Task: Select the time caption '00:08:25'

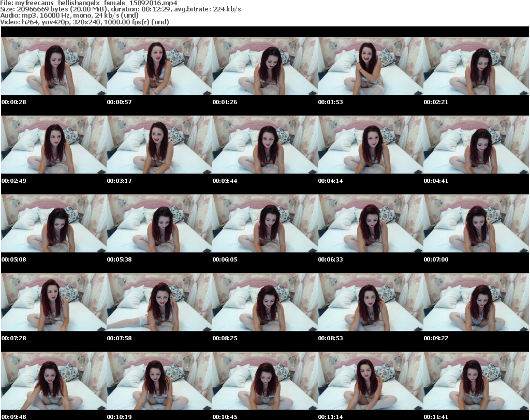Action: (225, 338)
